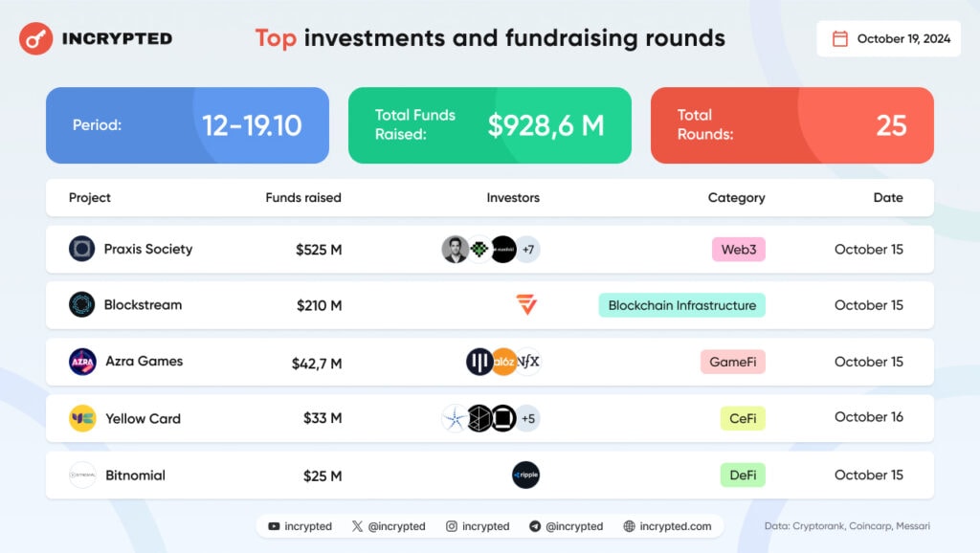Click the Blockstream project logo

(x=82, y=305)
